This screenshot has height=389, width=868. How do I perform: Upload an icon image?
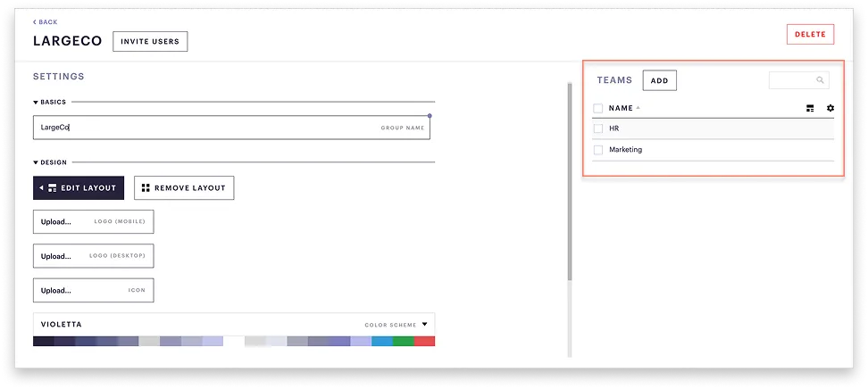pos(94,291)
